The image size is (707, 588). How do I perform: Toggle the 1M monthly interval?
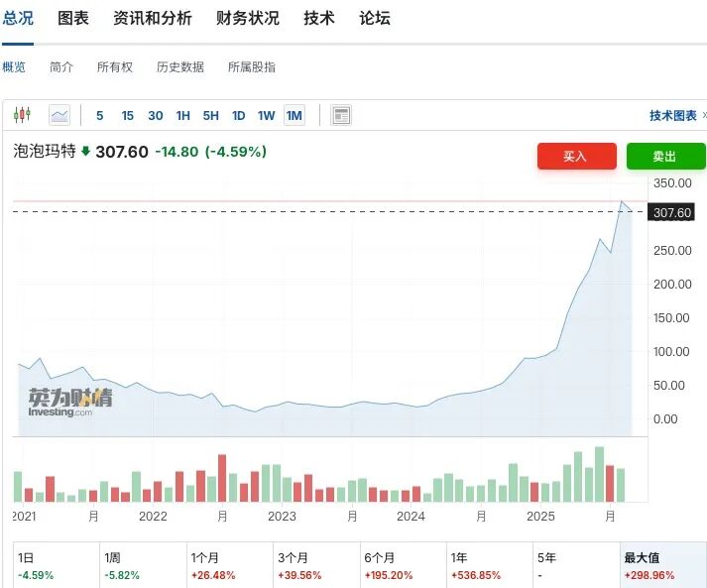295,115
